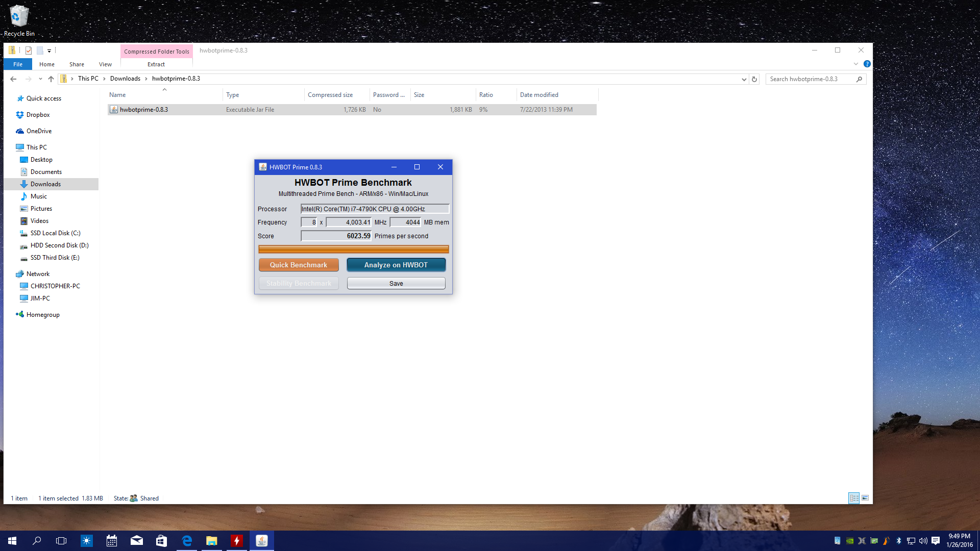This screenshot has width=980, height=551.
Task: Click Downloads in the address breadcrumb
Action: [125, 79]
